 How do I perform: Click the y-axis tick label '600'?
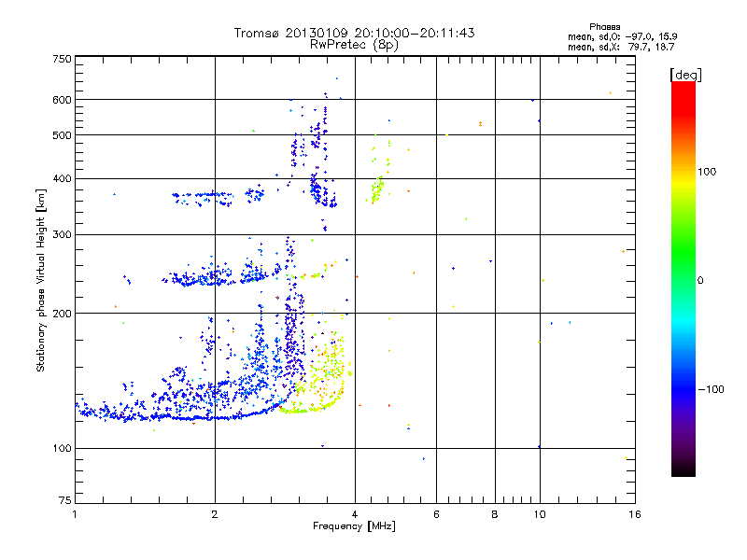coord(62,100)
